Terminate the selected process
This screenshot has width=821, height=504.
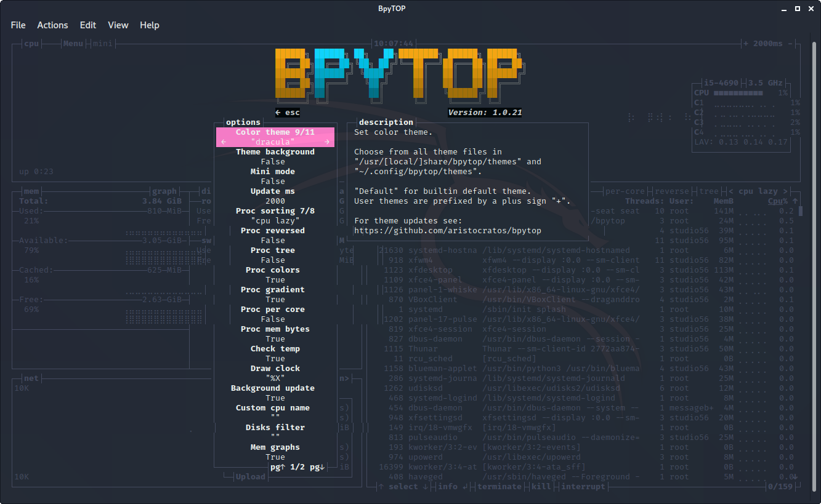click(x=499, y=486)
